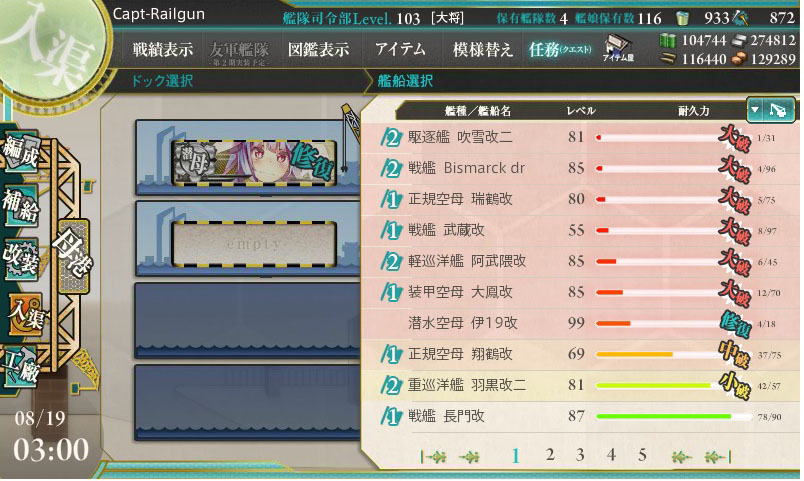Viewport: 804px width, 481px height.
Task: Select destroyer 吹雪改二 for repair
Action: [x=579, y=137]
